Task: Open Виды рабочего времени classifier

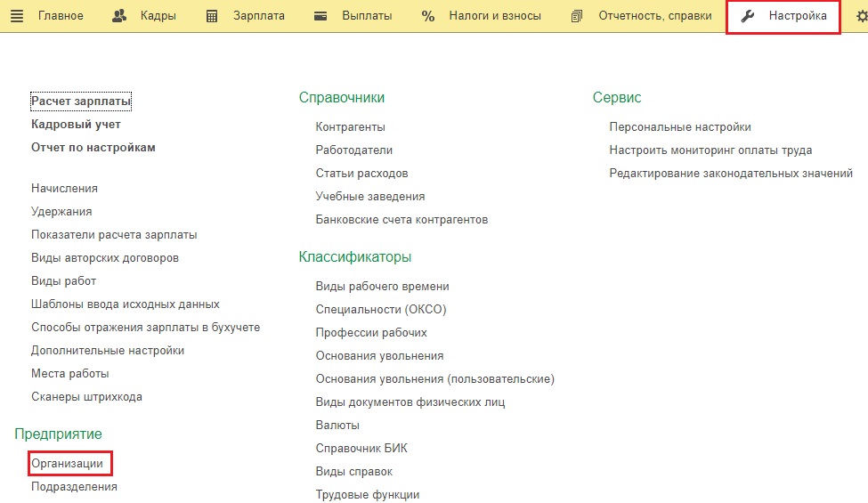Action: [x=383, y=287]
